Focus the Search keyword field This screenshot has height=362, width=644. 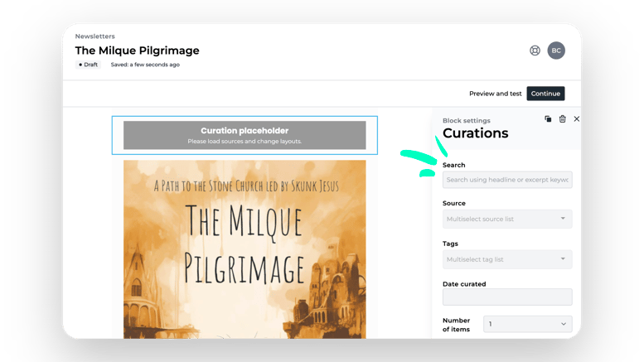[507, 180]
